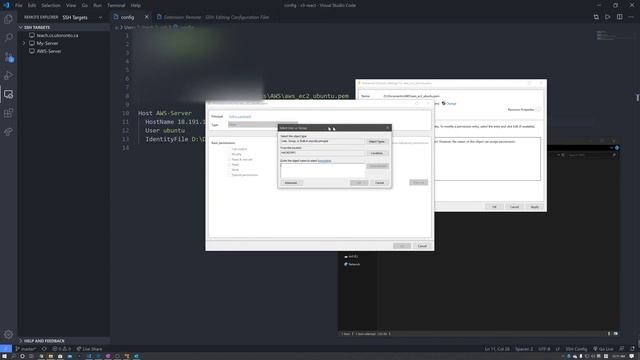
Task: Click Locations button in Select User dialog
Action: point(377,153)
